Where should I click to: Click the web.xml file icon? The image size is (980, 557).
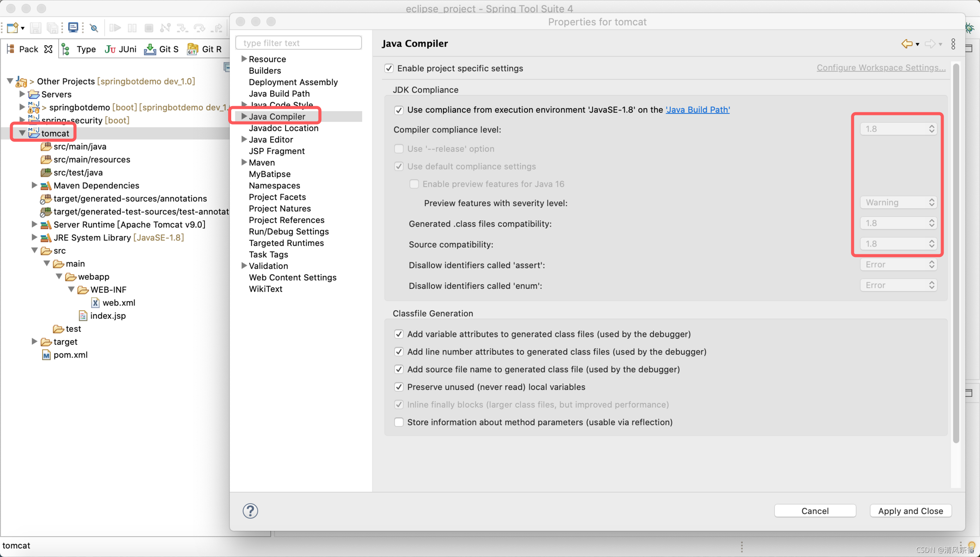point(95,303)
